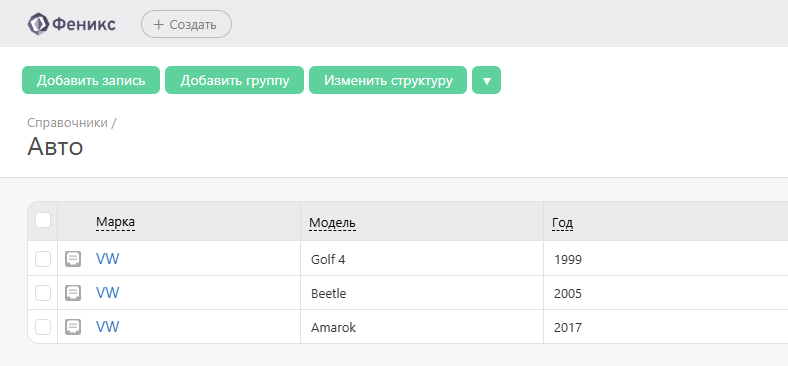Open Справочники breadcrumb link
Viewport: 788px width, 366px height.
67,123
